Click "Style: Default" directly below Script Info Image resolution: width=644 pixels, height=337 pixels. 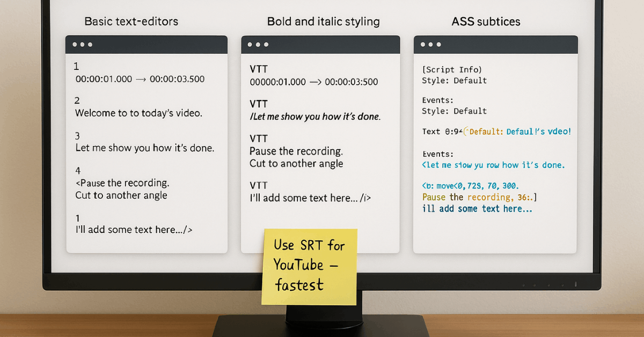pos(455,80)
